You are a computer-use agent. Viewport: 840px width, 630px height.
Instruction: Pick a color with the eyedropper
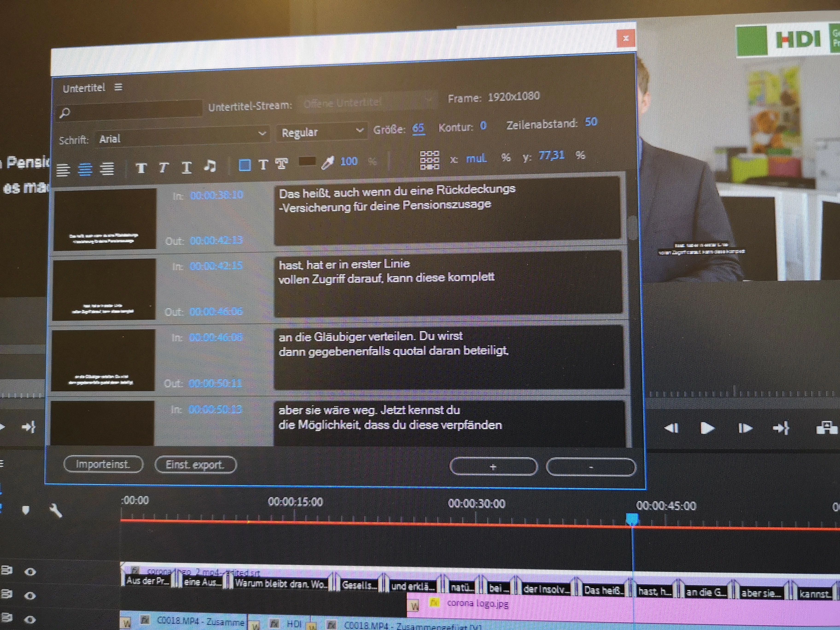[x=327, y=163]
